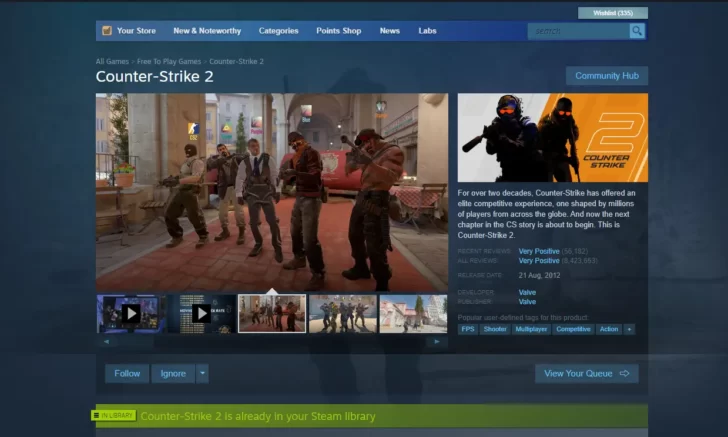Select the Shooter tag
Viewport: 728px width, 437px height.
tap(495, 329)
